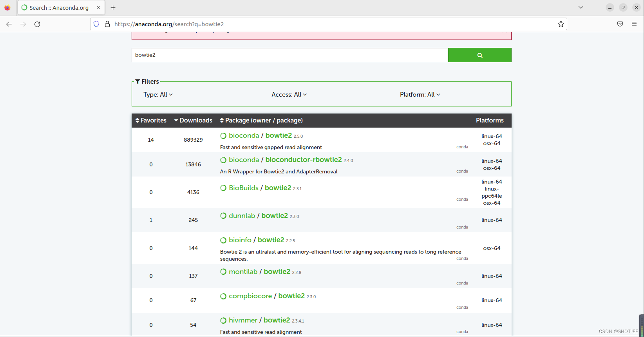Click the favorites count 14
Image resolution: width=644 pixels, height=337 pixels.
pyautogui.click(x=151, y=140)
